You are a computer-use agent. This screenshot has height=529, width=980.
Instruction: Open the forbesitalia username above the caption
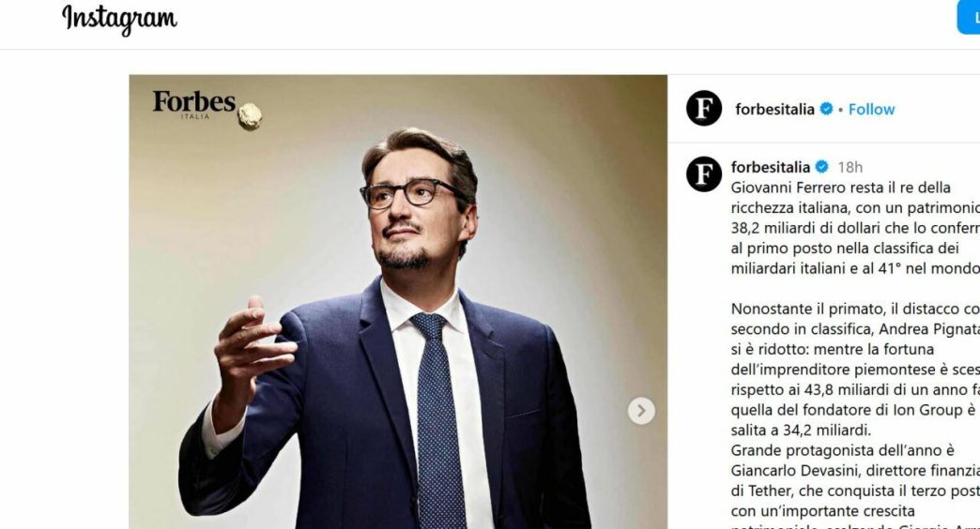point(770,167)
